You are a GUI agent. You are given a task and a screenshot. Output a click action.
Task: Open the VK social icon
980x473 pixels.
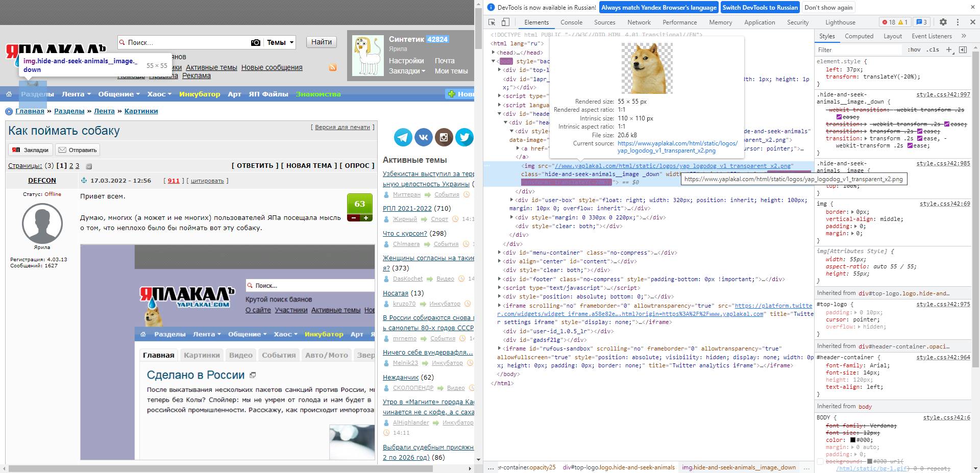[423, 137]
